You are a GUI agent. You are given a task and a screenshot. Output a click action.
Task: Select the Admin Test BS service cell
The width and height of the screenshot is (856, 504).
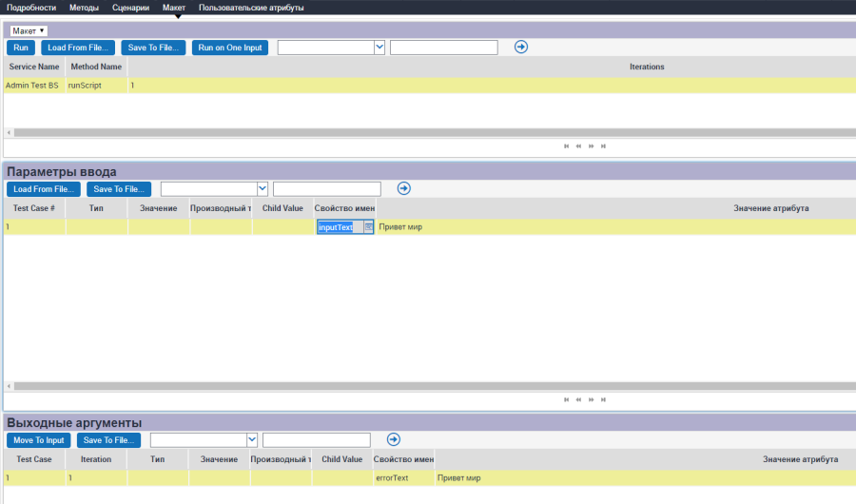coord(34,86)
